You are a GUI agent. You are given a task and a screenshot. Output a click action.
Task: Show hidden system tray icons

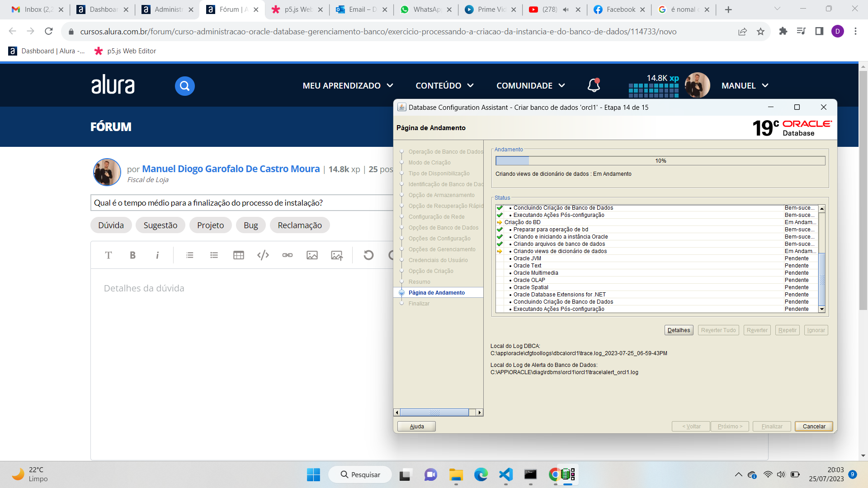[x=738, y=474]
